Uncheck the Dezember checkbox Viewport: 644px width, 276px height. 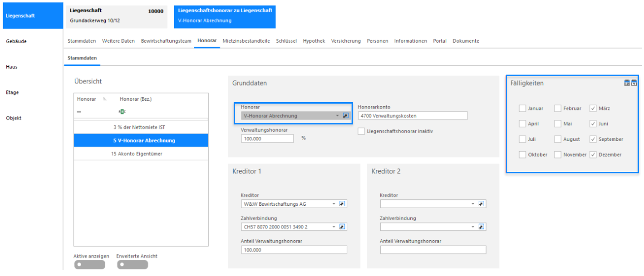pyautogui.click(x=593, y=155)
